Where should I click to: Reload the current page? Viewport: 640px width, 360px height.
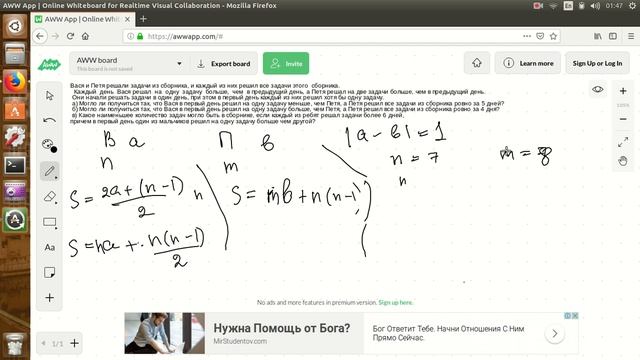click(x=70, y=36)
